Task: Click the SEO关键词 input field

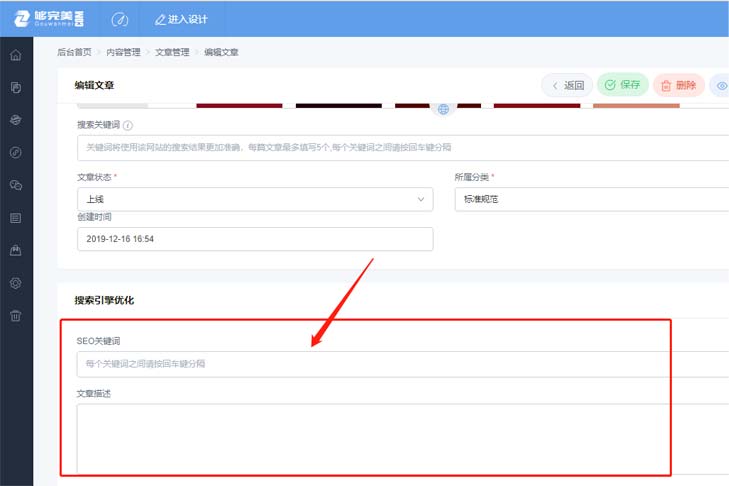Action: coord(400,364)
